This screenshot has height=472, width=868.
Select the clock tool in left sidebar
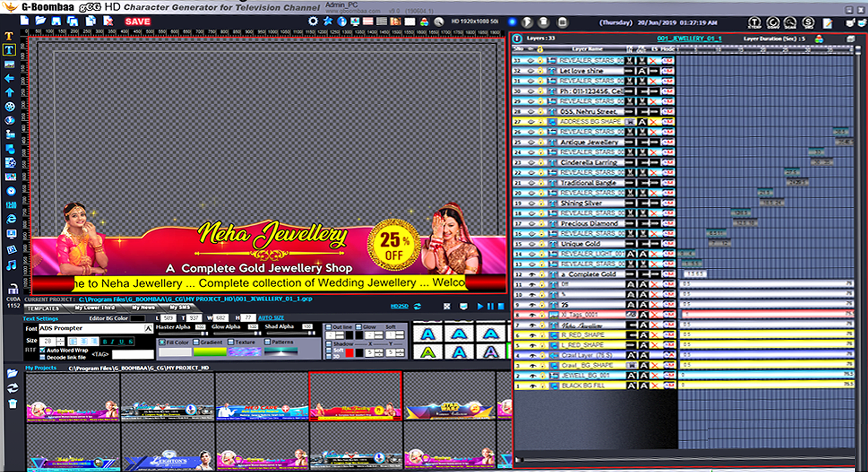11,191
